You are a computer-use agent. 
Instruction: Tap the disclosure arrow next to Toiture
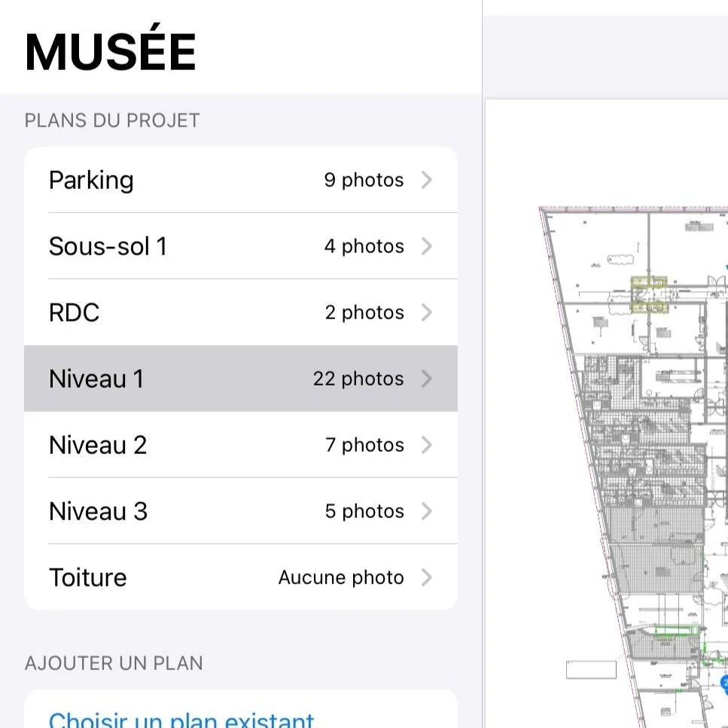pos(427,577)
